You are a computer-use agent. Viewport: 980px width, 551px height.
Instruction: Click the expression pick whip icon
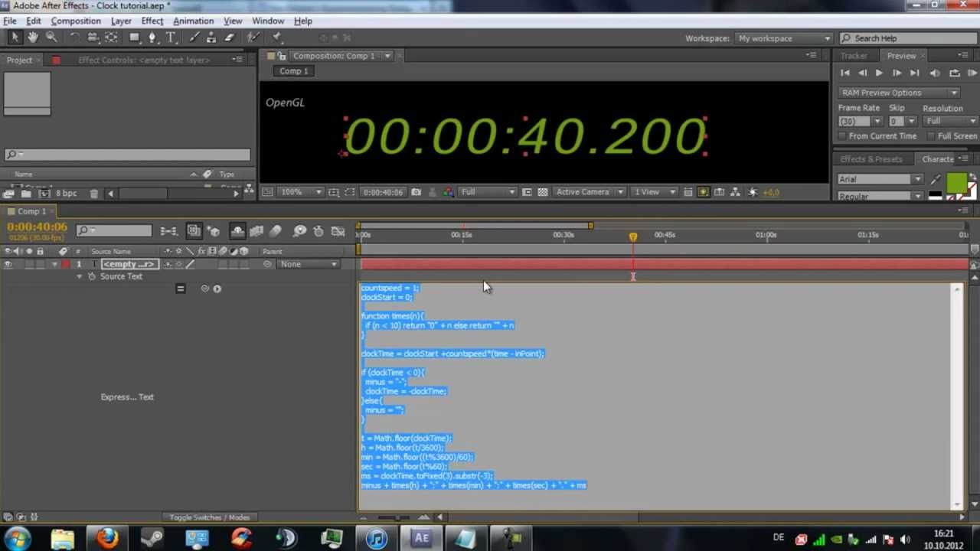pos(204,289)
